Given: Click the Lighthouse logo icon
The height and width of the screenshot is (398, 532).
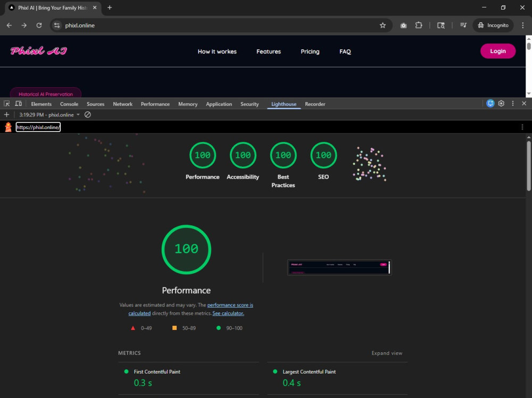Looking at the screenshot, I should [8, 127].
